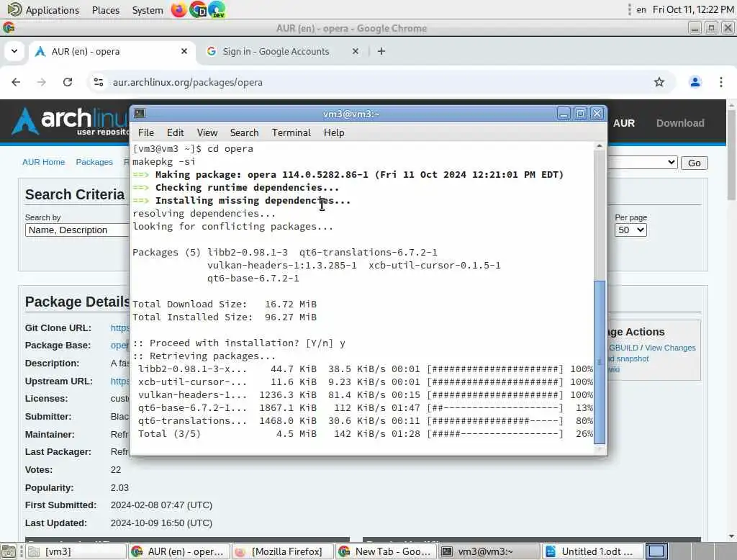Open the terminal File menu
The width and height of the screenshot is (737, 560).
(145, 132)
